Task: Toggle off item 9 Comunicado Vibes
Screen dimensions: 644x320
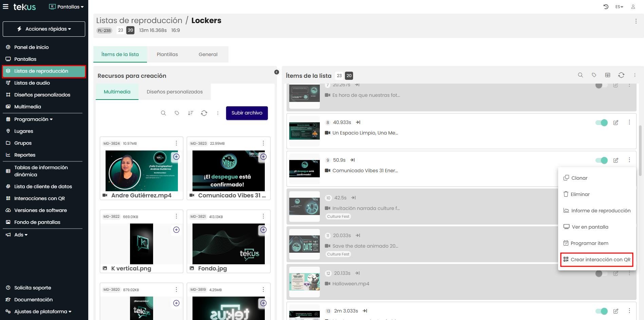Action: (601, 160)
